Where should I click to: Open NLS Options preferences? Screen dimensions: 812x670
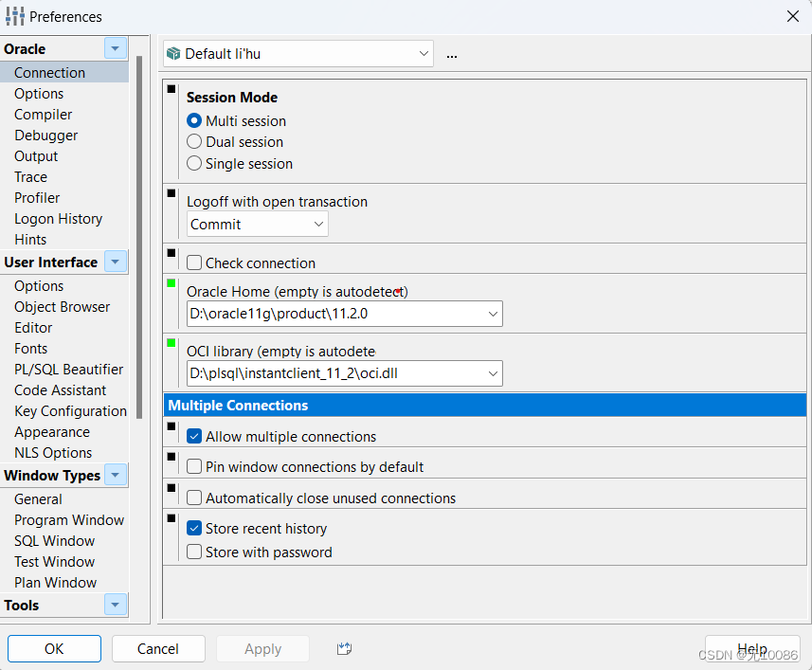[53, 453]
